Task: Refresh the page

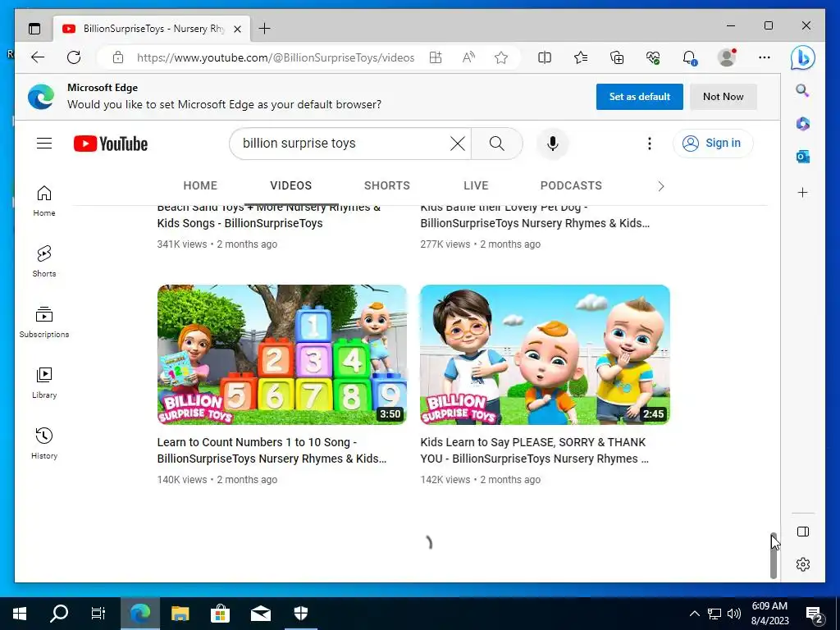Action: pyautogui.click(x=74, y=57)
